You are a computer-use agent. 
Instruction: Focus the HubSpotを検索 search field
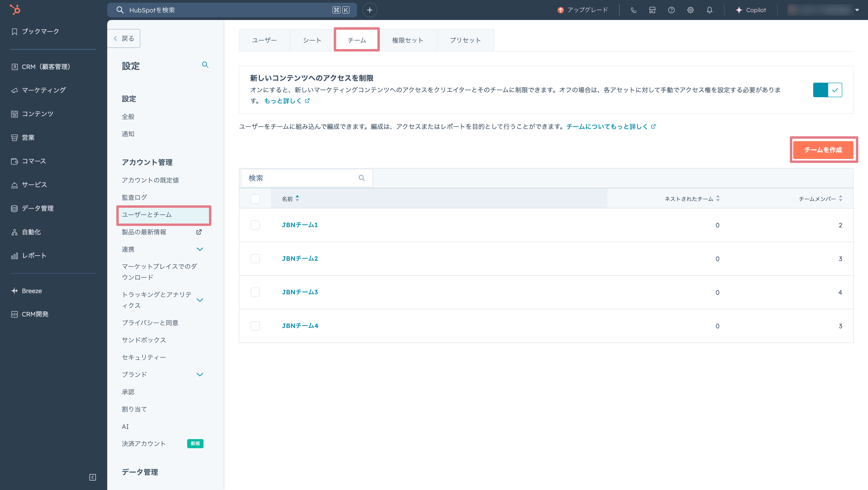pos(232,10)
